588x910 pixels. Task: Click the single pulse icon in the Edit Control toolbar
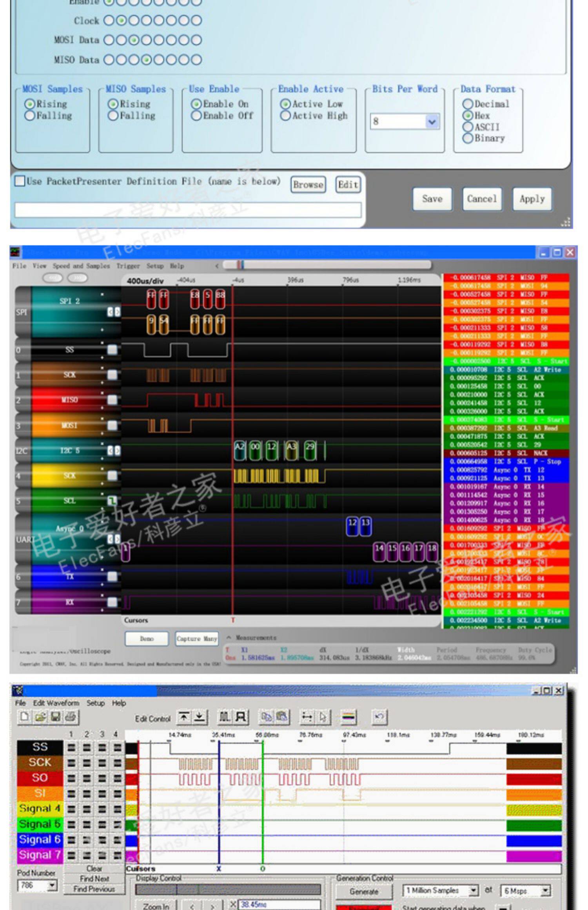pyautogui.click(x=241, y=718)
